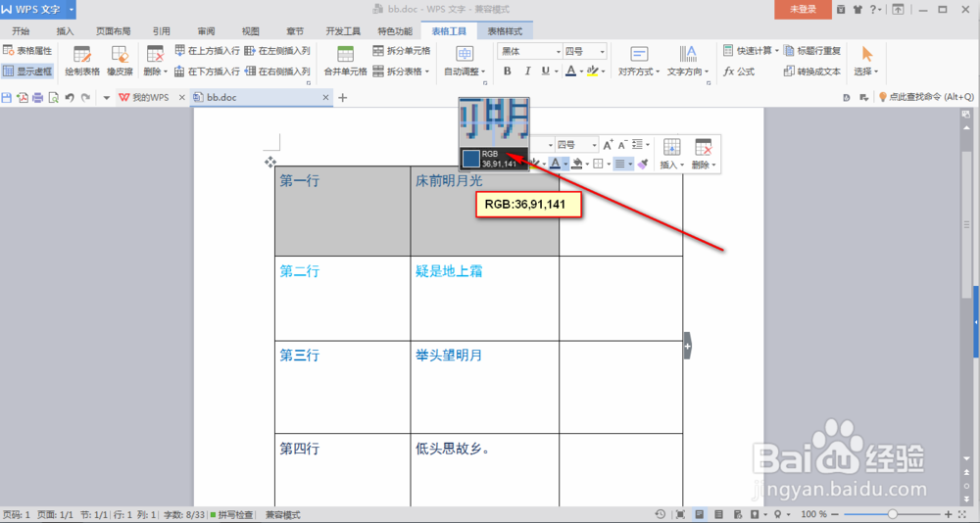Click Split Cells (拆分单元格)
Screen dimensions: 980x523
(x=401, y=51)
